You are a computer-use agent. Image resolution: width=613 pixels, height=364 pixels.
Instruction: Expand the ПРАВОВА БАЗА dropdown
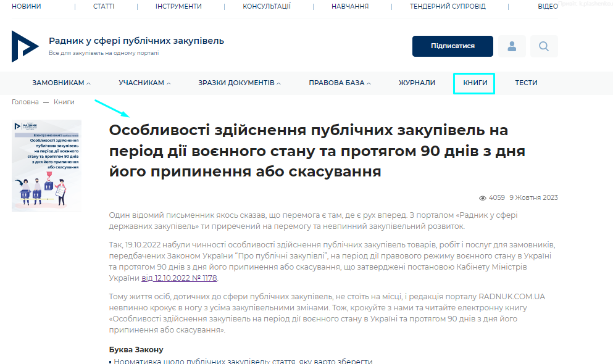click(340, 83)
